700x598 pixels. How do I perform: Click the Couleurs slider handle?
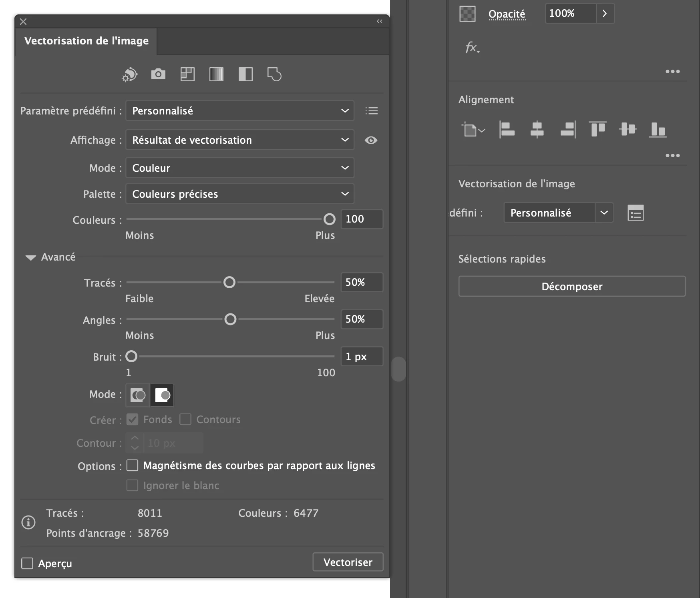329,219
